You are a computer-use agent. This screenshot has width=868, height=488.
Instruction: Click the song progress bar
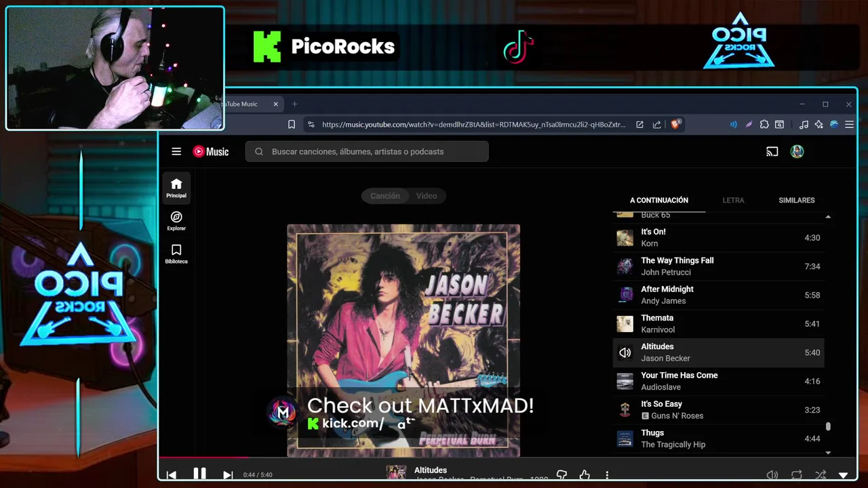(507, 457)
